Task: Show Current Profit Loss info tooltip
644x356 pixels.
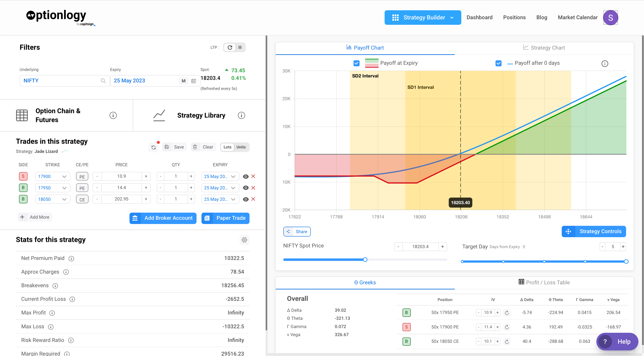Action: pyautogui.click(x=72, y=299)
